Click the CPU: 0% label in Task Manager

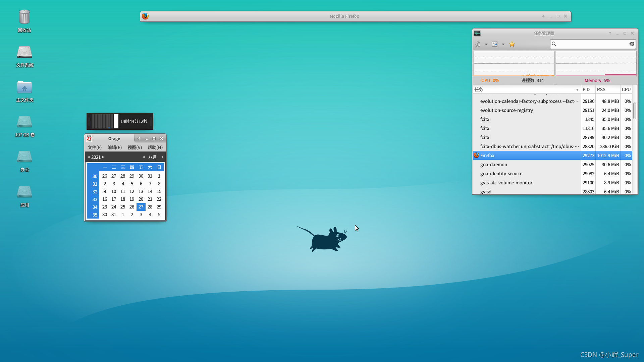tap(490, 80)
